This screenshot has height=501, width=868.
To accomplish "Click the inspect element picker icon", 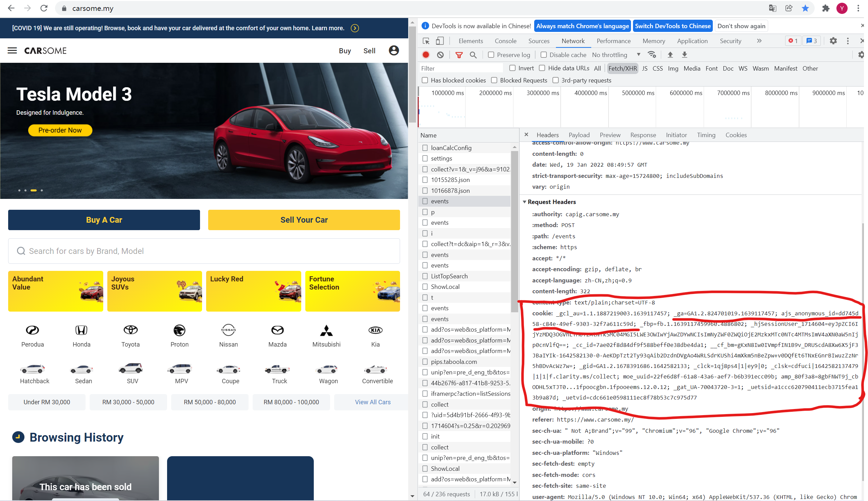I will (x=426, y=41).
